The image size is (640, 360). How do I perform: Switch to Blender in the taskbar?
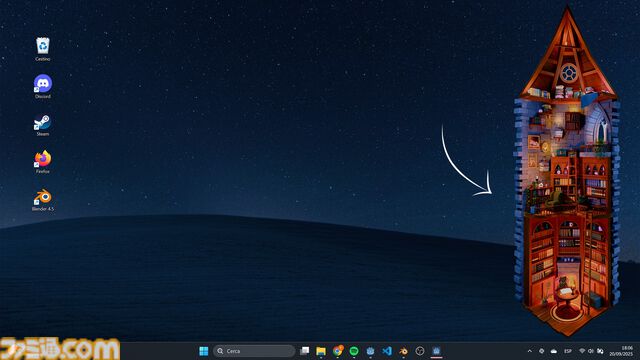click(x=403, y=351)
